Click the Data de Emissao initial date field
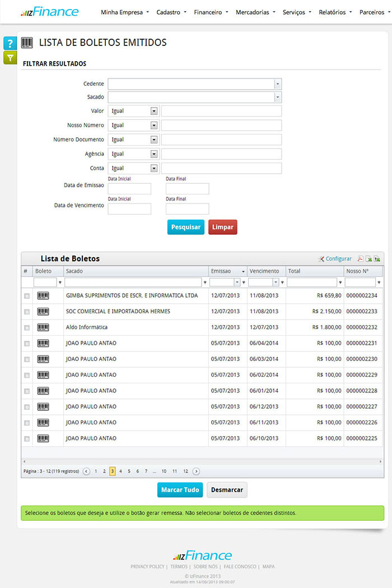Image resolution: width=392 pixels, height=588 pixels. point(129,189)
